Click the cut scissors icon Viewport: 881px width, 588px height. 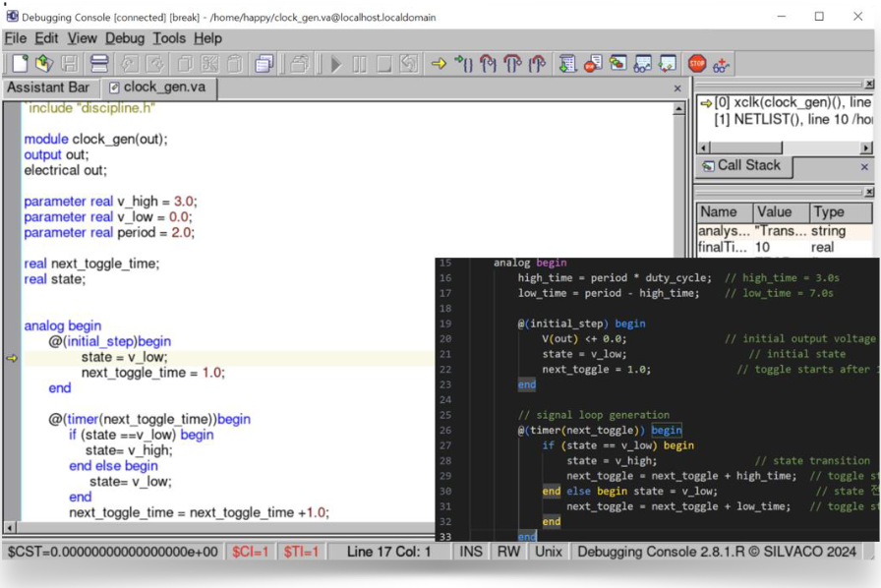[x=209, y=64]
